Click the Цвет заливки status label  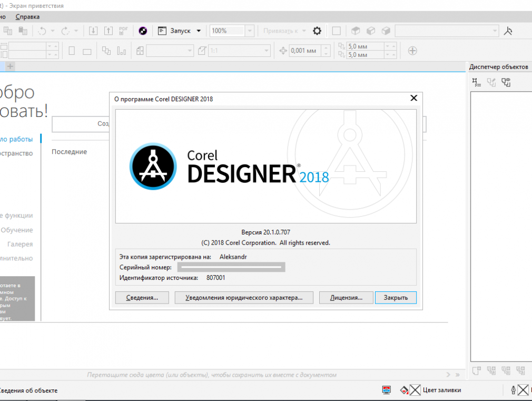[x=442, y=390]
